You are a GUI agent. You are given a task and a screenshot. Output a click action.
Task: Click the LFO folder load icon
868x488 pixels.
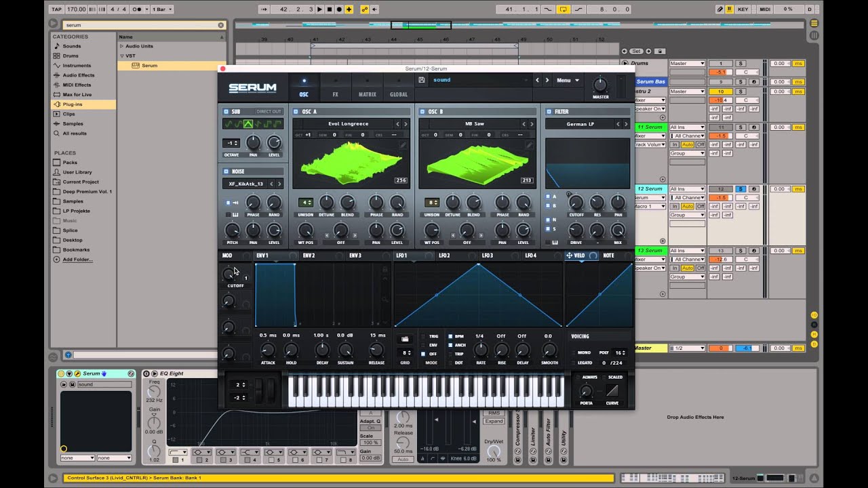(406, 339)
